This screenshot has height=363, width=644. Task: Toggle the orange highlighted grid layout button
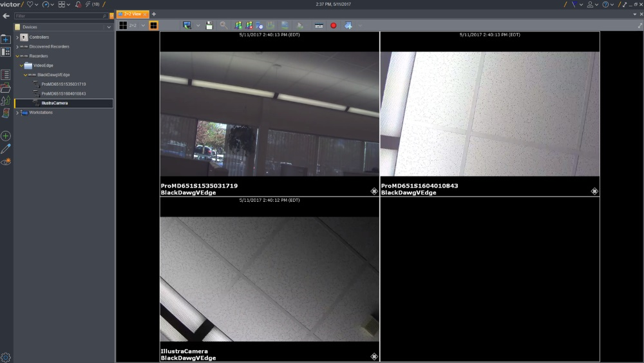pyautogui.click(x=154, y=25)
